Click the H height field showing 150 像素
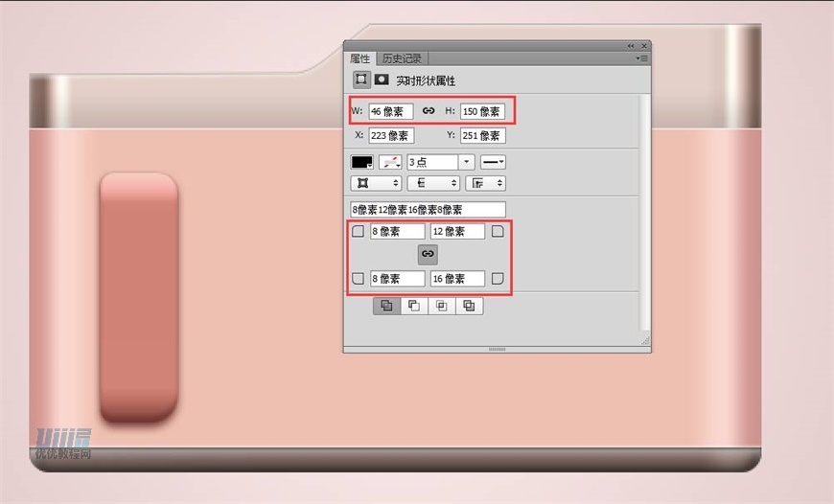This screenshot has width=834, height=504. tap(482, 111)
